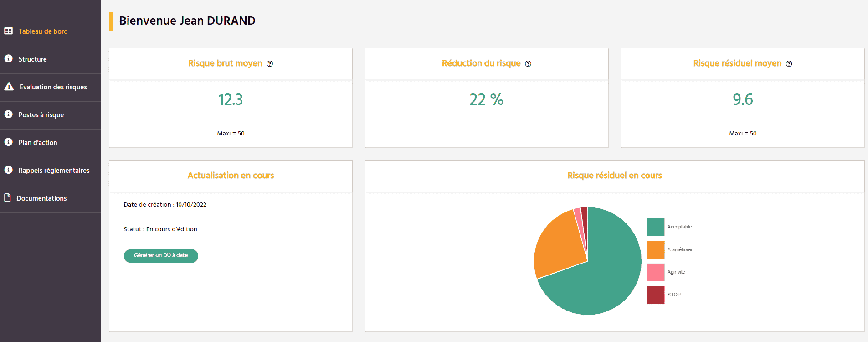Click the warning triangle icon for Evaluation des risques

click(9, 87)
